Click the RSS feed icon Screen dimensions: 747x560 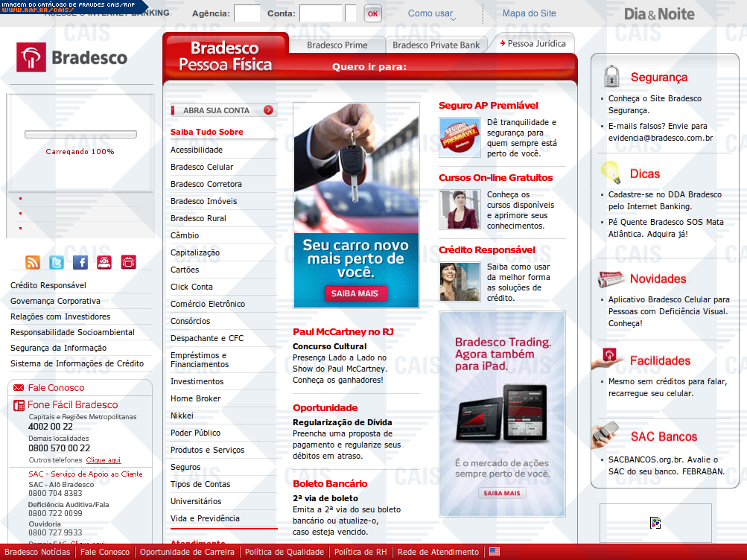[33, 262]
